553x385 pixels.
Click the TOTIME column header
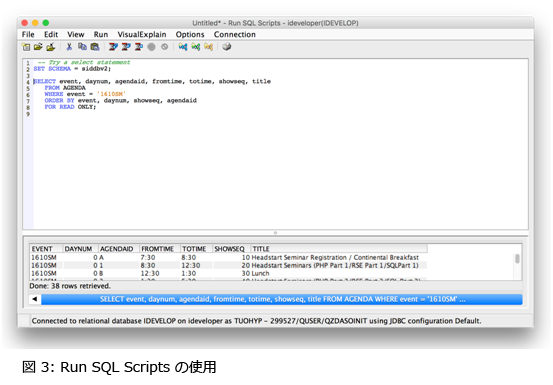[x=196, y=249]
